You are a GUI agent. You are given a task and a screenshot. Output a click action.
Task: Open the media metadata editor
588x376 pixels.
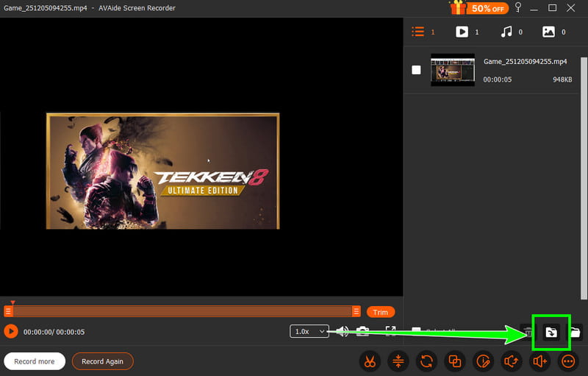(x=483, y=361)
